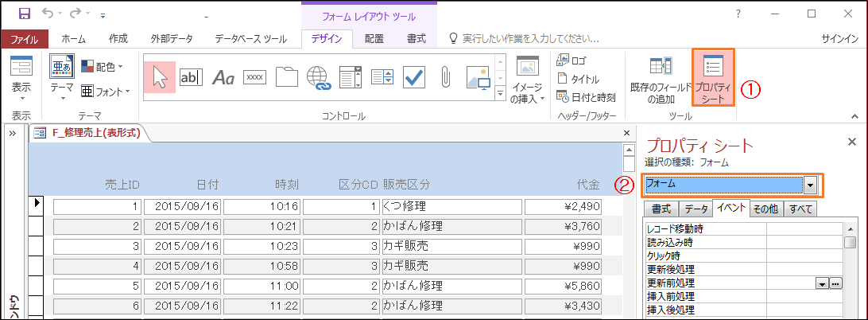Switch to the 作成 ribbon tab
The image size is (868, 320).
coord(118,39)
